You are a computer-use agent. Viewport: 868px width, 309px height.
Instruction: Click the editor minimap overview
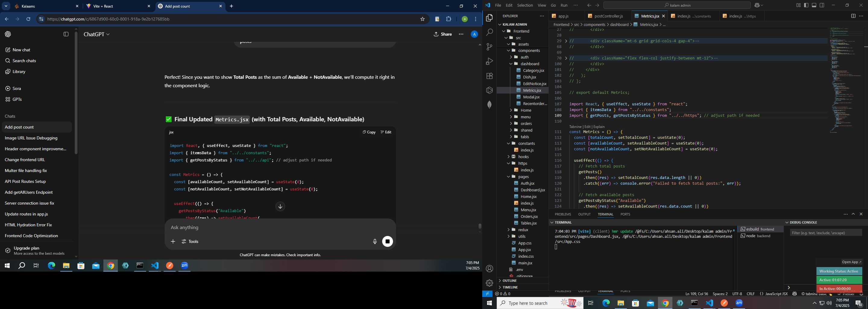coord(847,80)
